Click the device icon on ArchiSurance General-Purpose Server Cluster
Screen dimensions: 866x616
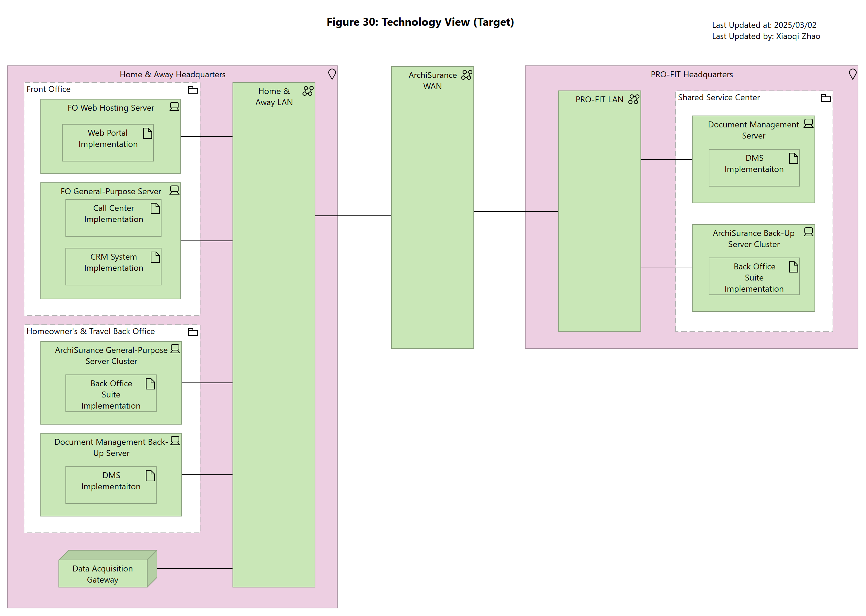(x=175, y=349)
